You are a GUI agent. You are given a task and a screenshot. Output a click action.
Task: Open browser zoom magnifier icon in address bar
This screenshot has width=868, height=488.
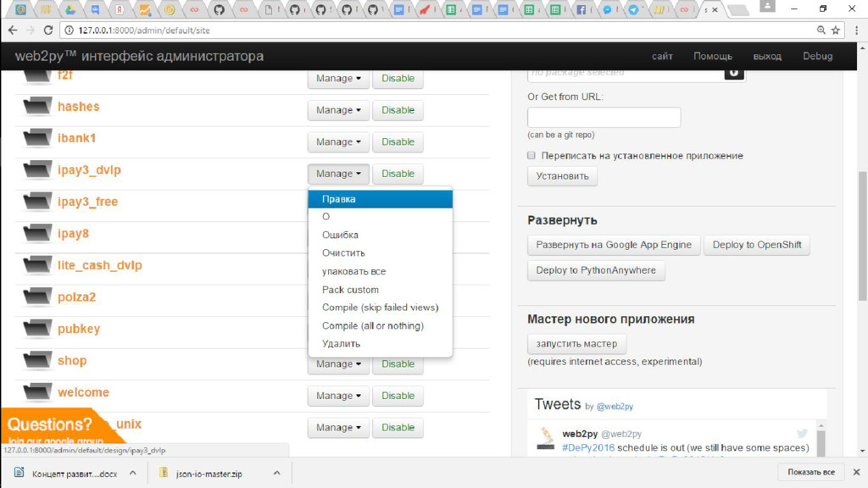[x=821, y=30]
